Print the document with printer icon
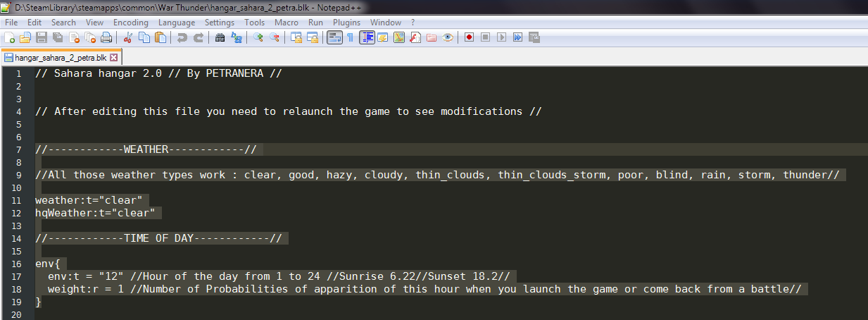 [x=106, y=37]
